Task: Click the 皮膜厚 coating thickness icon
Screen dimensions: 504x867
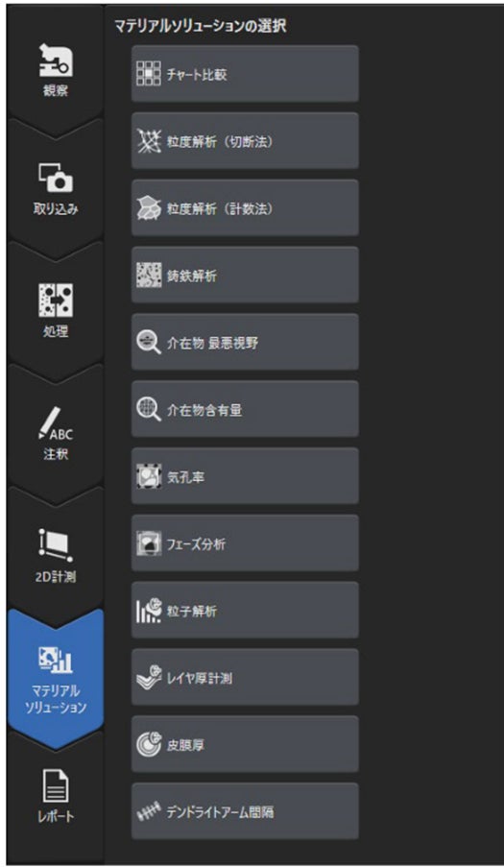Action: [148, 745]
